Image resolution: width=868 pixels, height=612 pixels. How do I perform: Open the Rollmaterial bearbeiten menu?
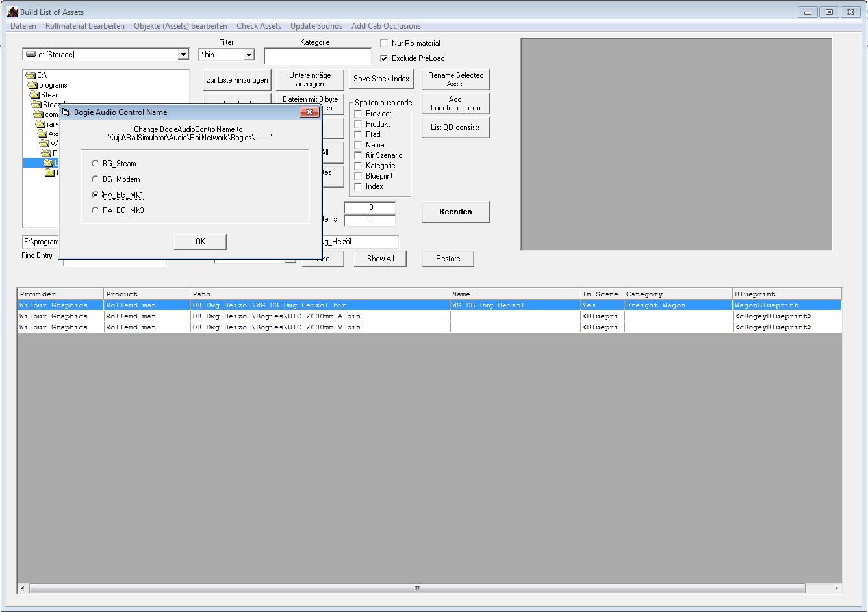(85, 26)
